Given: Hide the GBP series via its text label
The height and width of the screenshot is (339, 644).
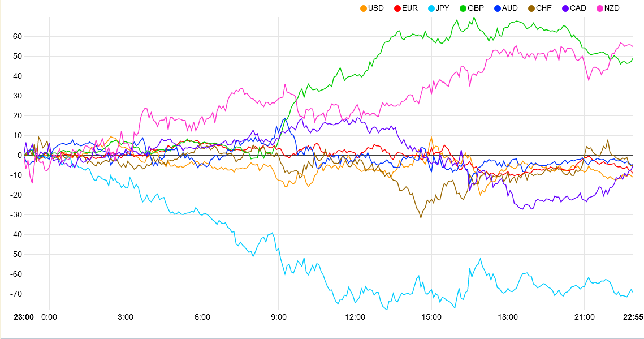Looking at the screenshot, I should [476, 8].
